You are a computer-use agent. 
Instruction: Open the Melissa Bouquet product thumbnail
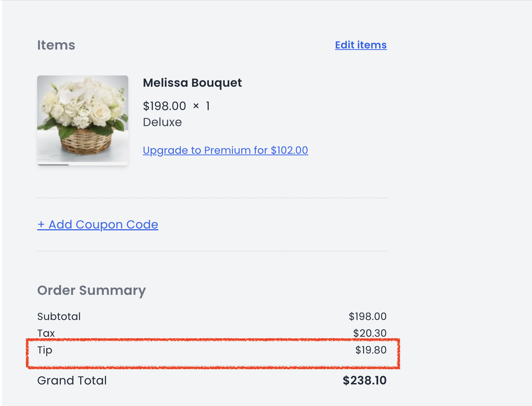coord(83,120)
